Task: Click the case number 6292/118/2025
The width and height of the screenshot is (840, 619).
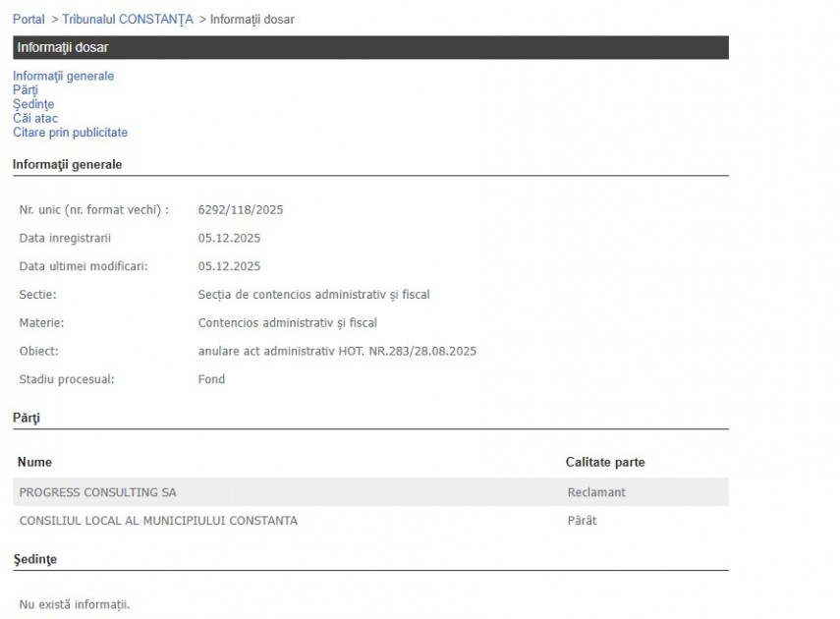Action: [x=241, y=209]
